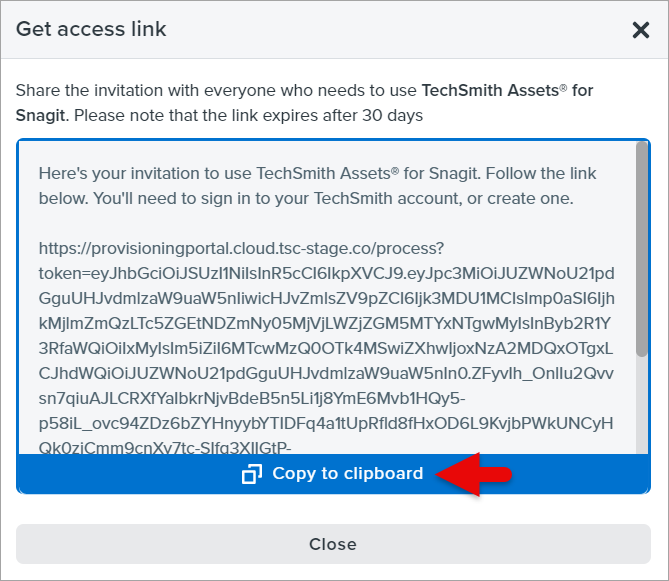669x581 pixels.
Task: Click the blank line above the URL
Action: [x=300, y=222]
